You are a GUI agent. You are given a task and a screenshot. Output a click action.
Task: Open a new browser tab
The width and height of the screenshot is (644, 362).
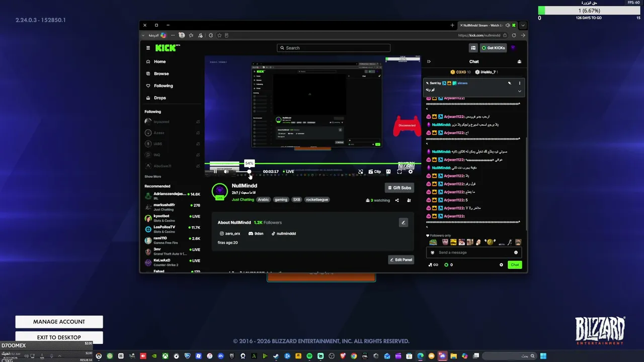pyautogui.click(x=452, y=25)
